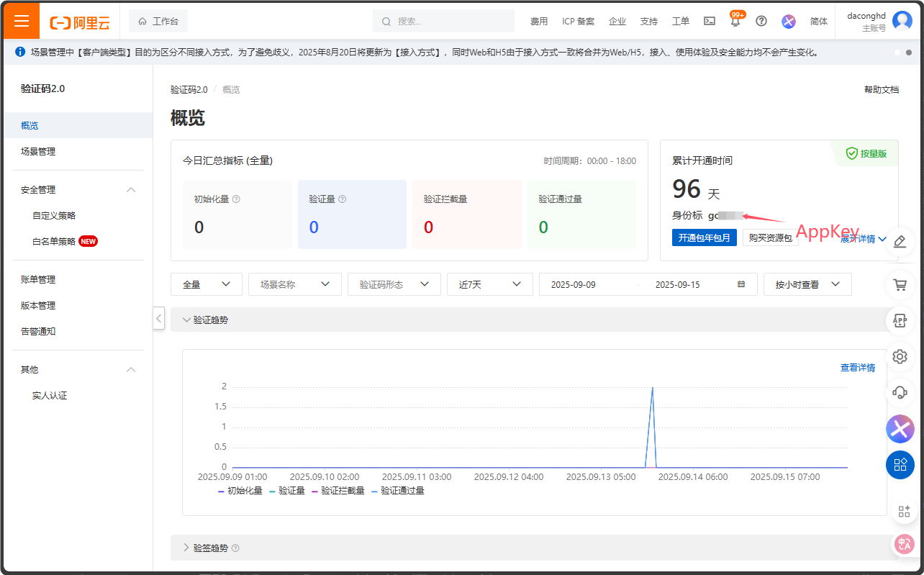The width and height of the screenshot is (924, 575).
Task: Open the orange hamburger menu at top left
Action: (x=21, y=21)
